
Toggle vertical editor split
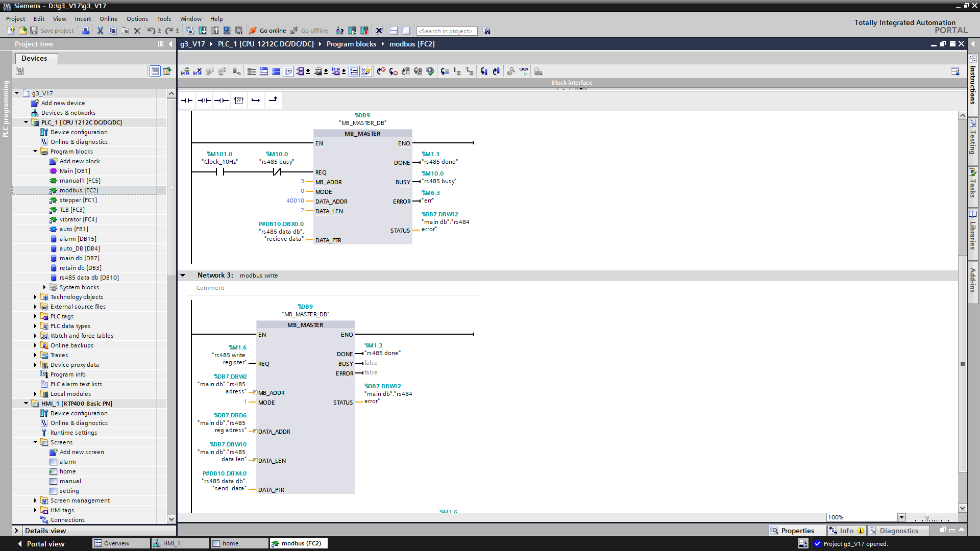coord(406,31)
